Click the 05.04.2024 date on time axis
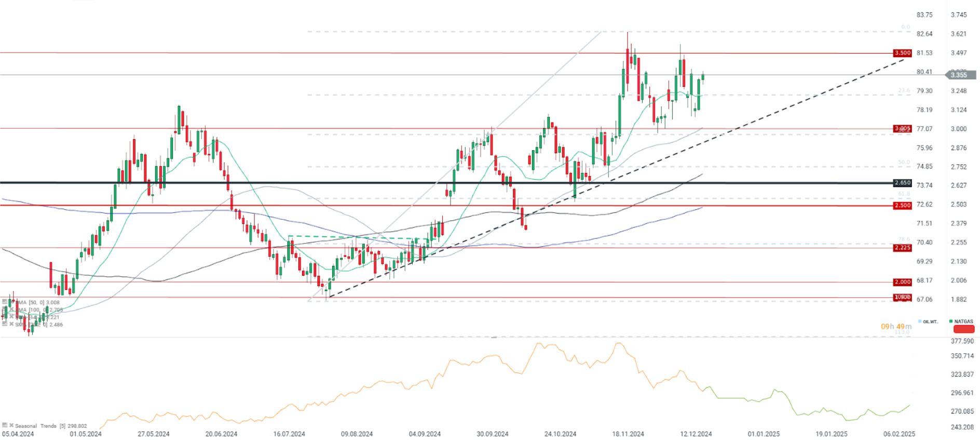 [x=18, y=434]
